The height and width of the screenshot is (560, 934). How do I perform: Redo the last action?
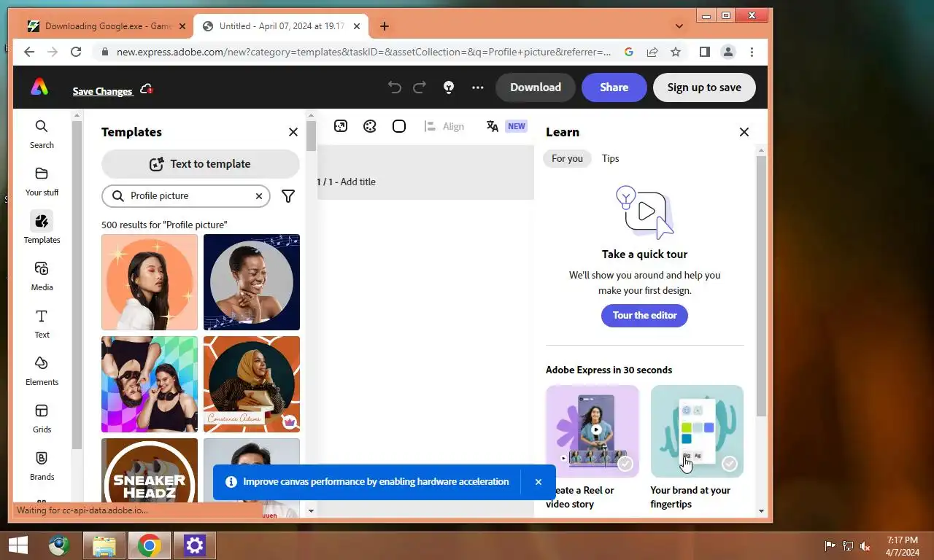tap(420, 87)
